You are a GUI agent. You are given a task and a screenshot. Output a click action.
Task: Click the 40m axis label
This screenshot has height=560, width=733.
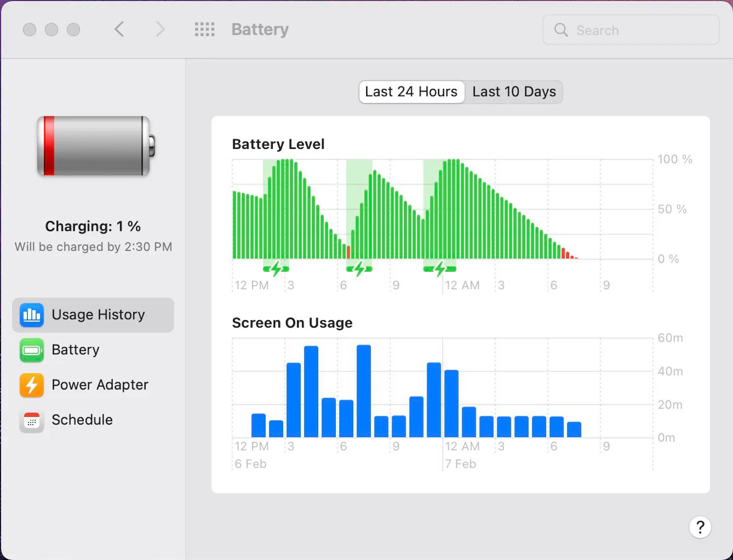(670, 371)
